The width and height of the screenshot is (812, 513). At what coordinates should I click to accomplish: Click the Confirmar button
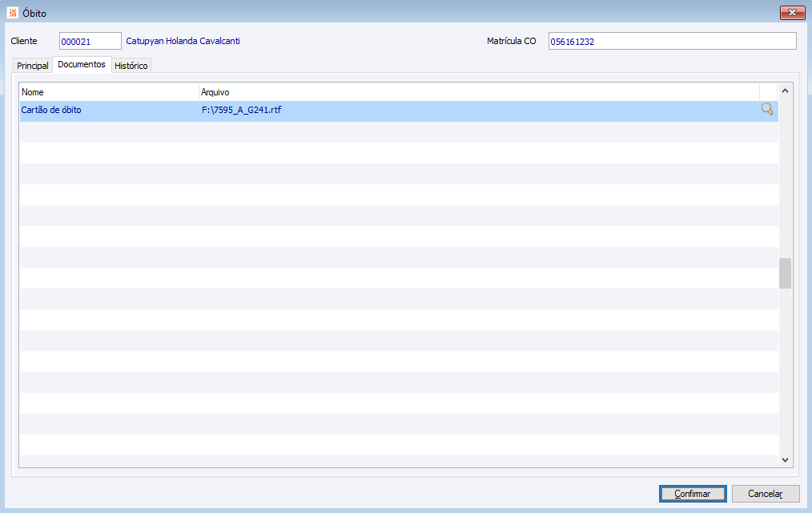click(x=693, y=494)
